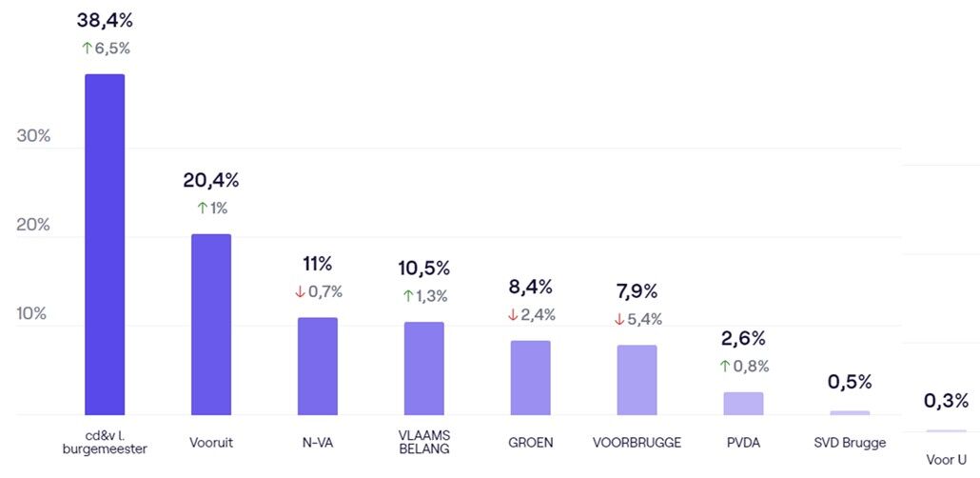The width and height of the screenshot is (980, 478).
Task: Click the 30% axis label
Action: click(33, 136)
